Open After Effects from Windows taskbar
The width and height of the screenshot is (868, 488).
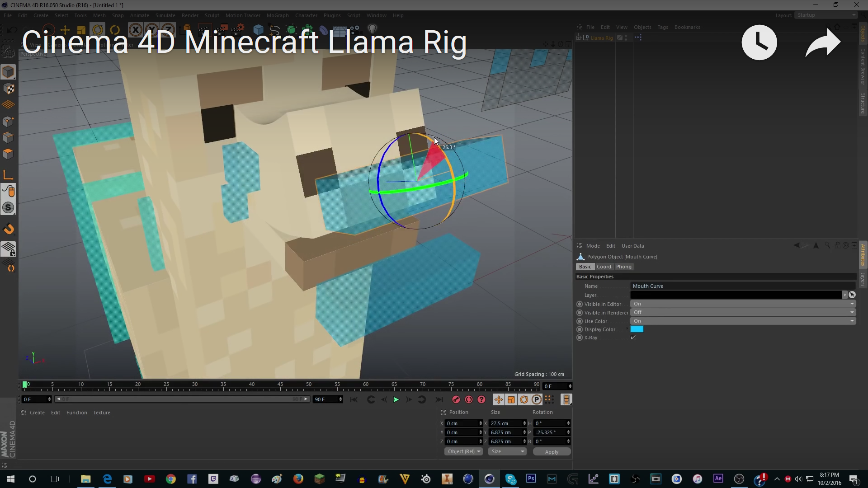(718, 479)
